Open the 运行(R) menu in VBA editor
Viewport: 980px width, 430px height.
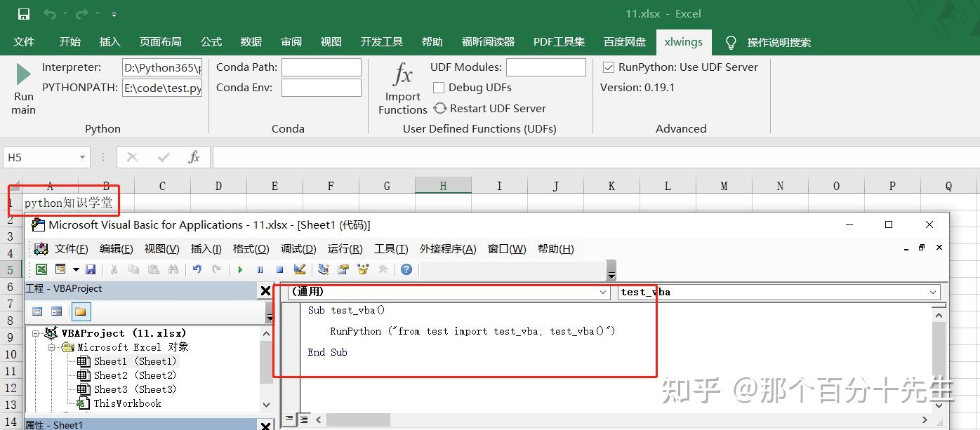pyautogui.click(x=344, y=248)
